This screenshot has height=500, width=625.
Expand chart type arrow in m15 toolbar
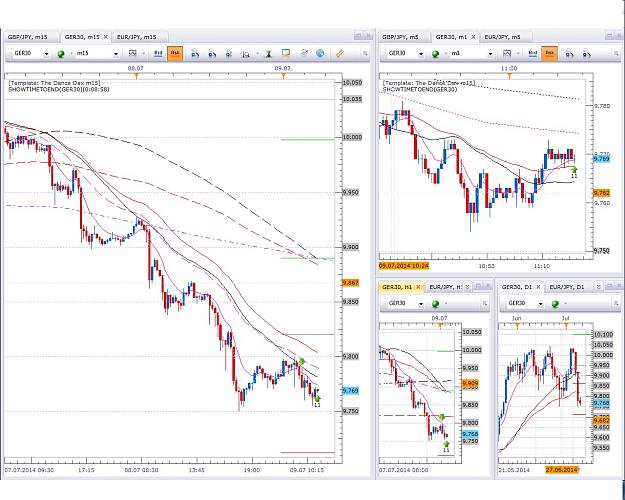pos(143,54)
